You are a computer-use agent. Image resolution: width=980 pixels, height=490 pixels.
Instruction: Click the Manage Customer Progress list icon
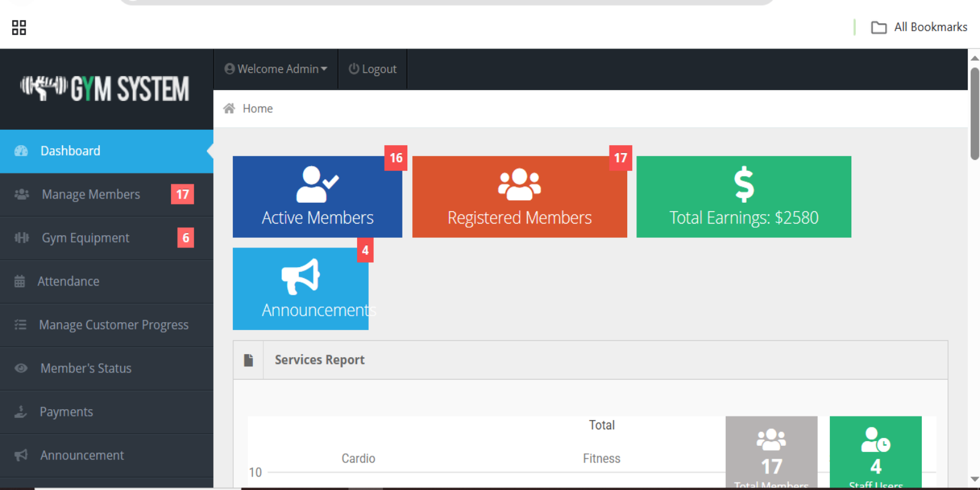pos(20,325)
